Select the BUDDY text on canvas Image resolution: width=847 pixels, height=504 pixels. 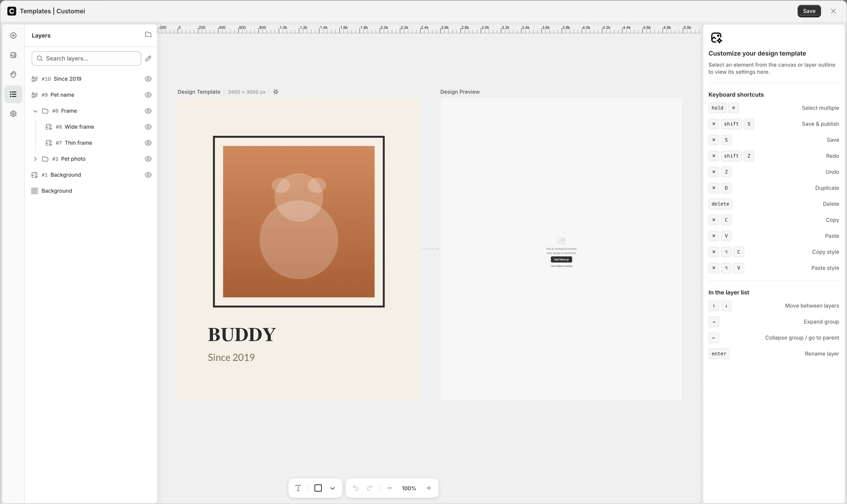pos(242,335)
